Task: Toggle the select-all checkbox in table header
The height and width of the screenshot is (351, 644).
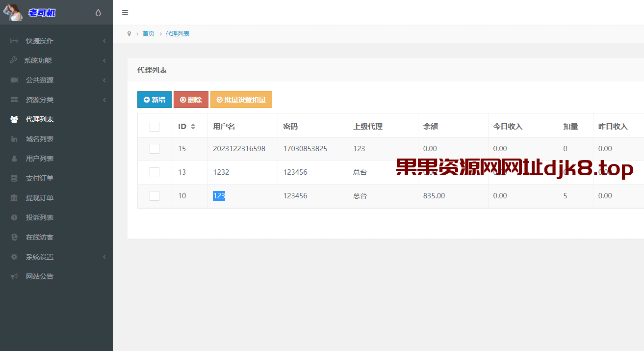Action: (155, 126)
